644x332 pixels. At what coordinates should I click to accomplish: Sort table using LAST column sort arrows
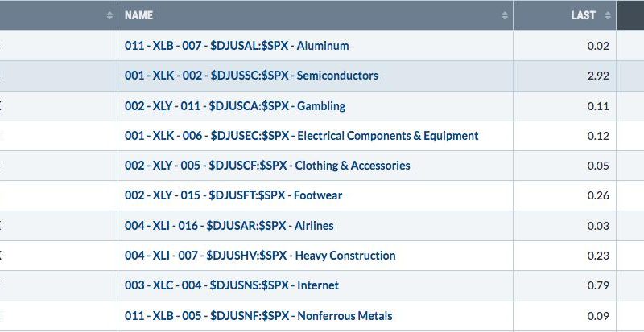tap(608, 15)
